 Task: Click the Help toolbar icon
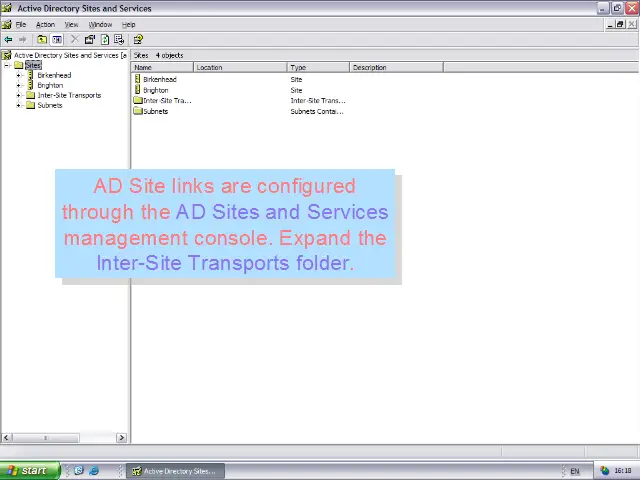tap(138, 39)
